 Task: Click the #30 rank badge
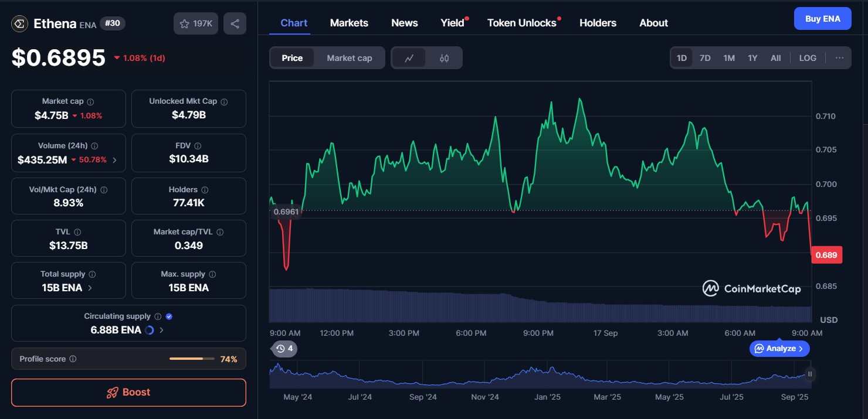112,23
